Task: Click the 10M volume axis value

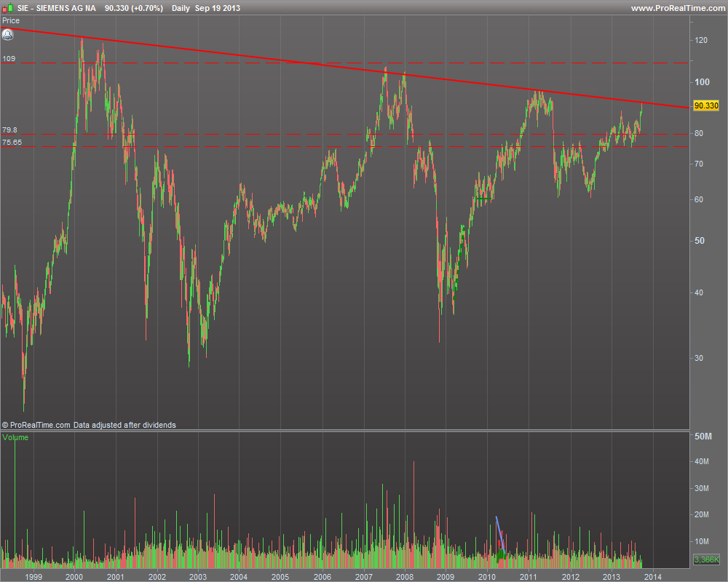Action: (x=702, y=541)
